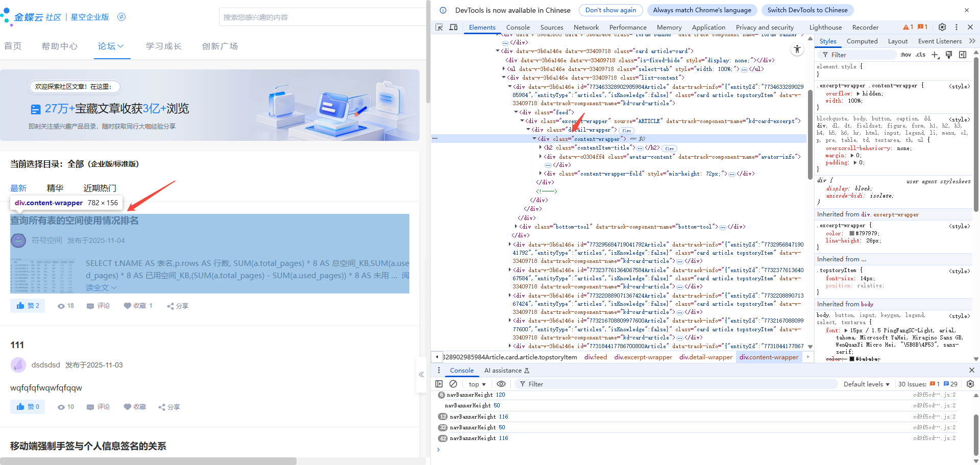Open the top JavaScript context dropdown

(477, 384)
